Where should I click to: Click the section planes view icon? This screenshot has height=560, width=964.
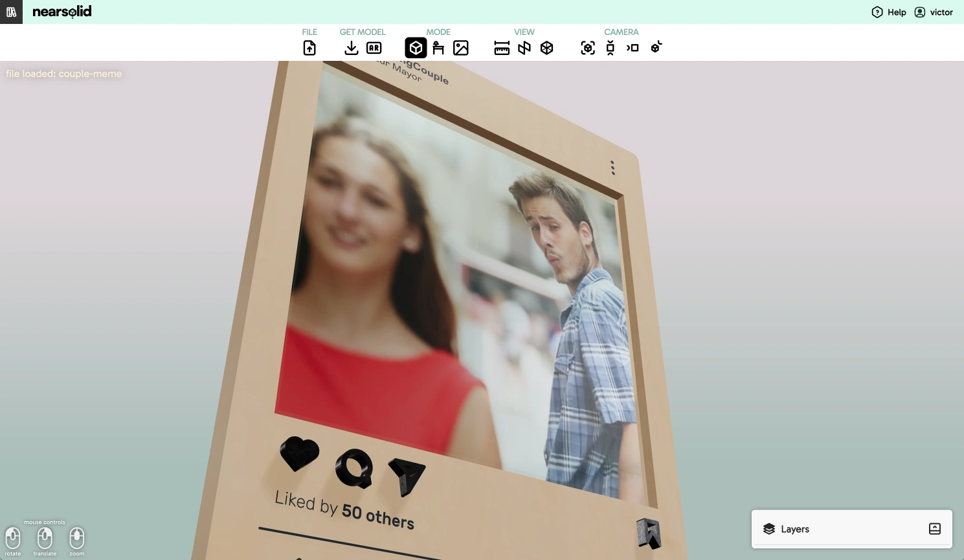click(x=524, y=48)
